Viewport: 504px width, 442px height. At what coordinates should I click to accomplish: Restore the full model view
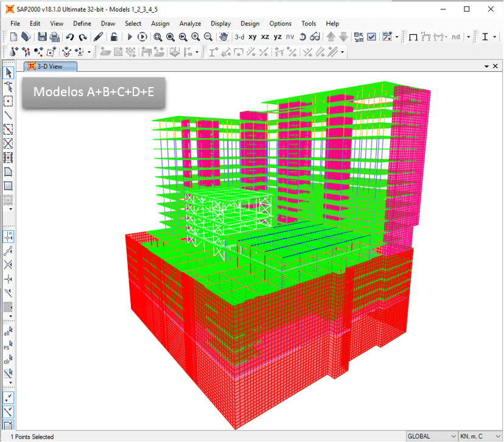[170, 37]
